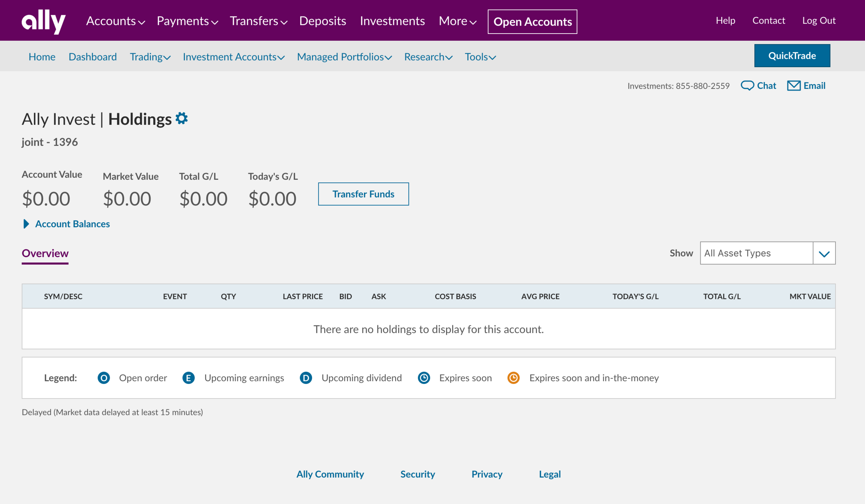This screenshot has height=504, width=865.
Task: Select the Overview tab
Action: [x=45, y=253]
